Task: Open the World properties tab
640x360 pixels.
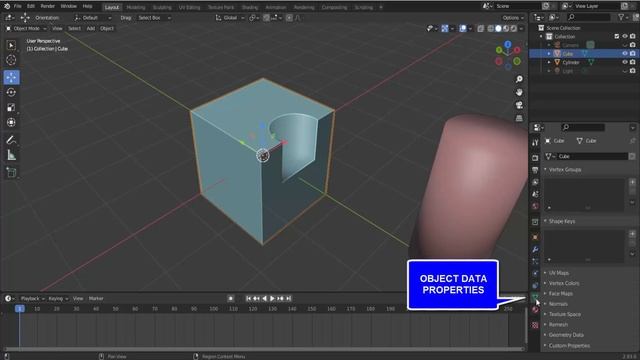Action: [x=535, y=206]
